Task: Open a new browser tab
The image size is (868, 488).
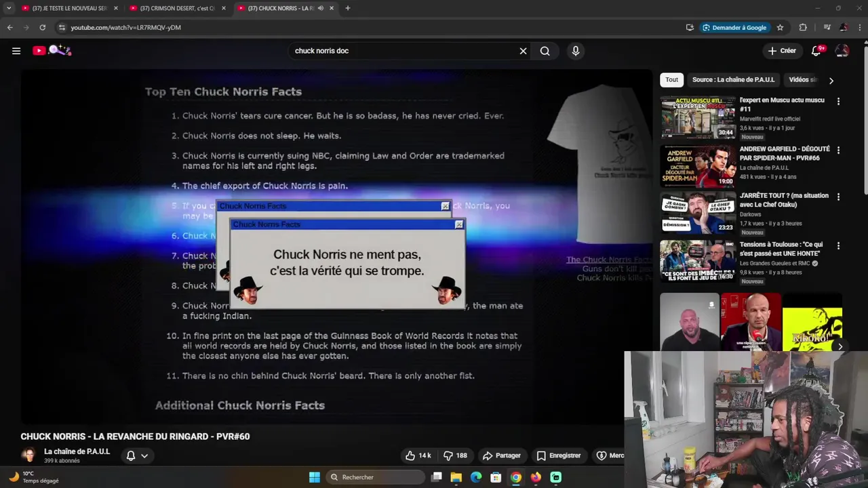Action: (348, 8)
